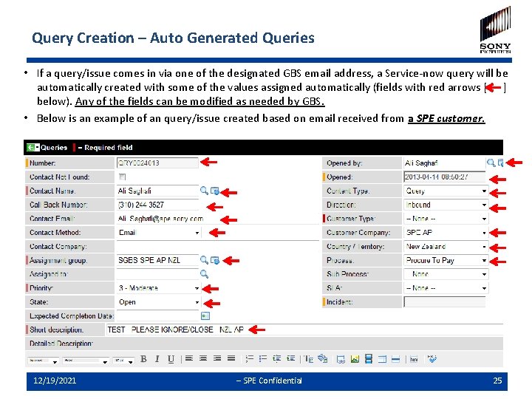This screenshot has width=532, height=399.
Task: Align description text left
Action: [x=189, y=358]
